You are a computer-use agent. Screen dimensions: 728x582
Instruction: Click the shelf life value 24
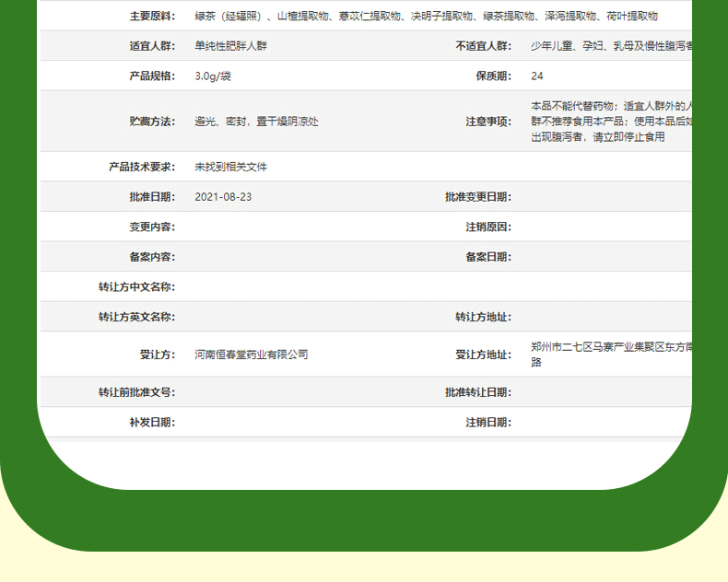[537, 76]
